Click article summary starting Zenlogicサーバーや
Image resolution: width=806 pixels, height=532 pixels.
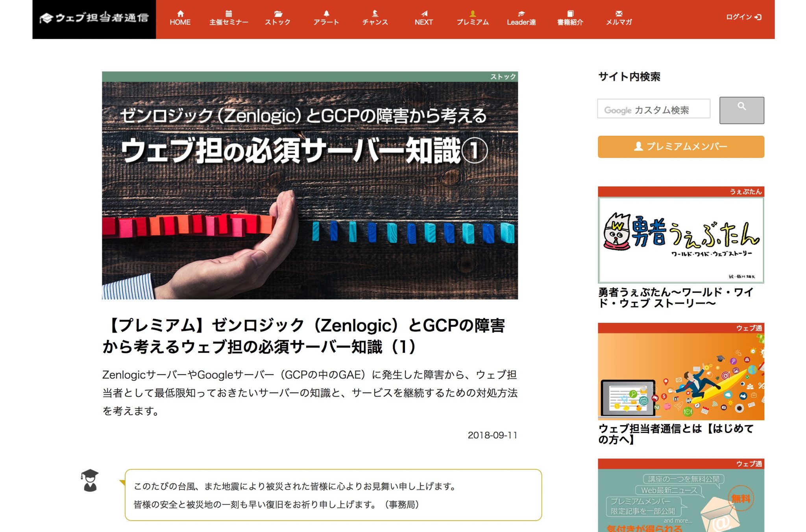(x=310, y=393)
